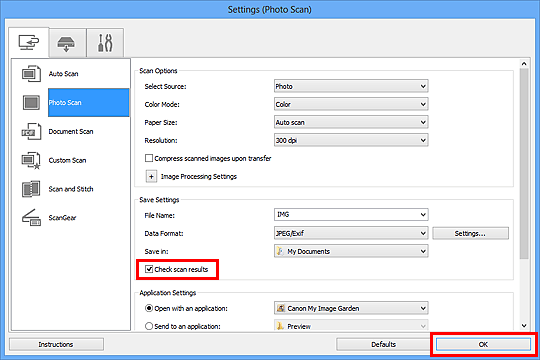Screen dimensions: 540x360
Task: Open the Canon My Image Garden dropdown
Action: pos(351,308)
